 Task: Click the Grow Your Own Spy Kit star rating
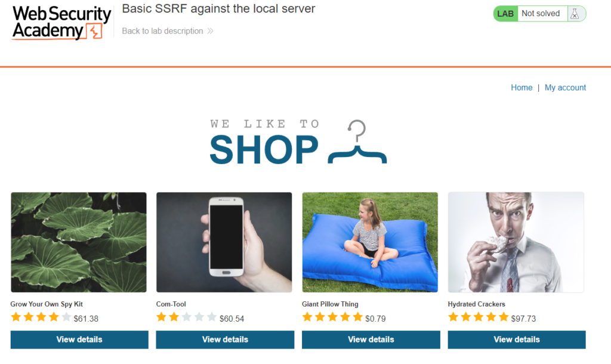point(41,317)
